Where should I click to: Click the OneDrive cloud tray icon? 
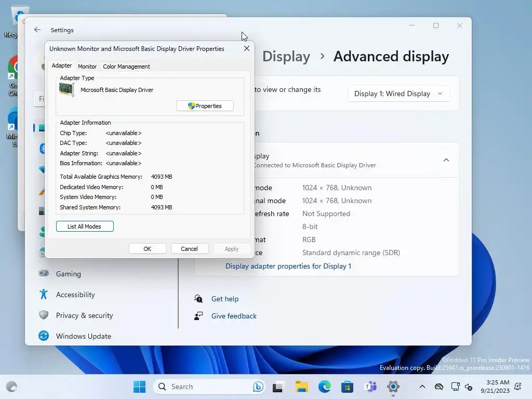pos(439,387)
